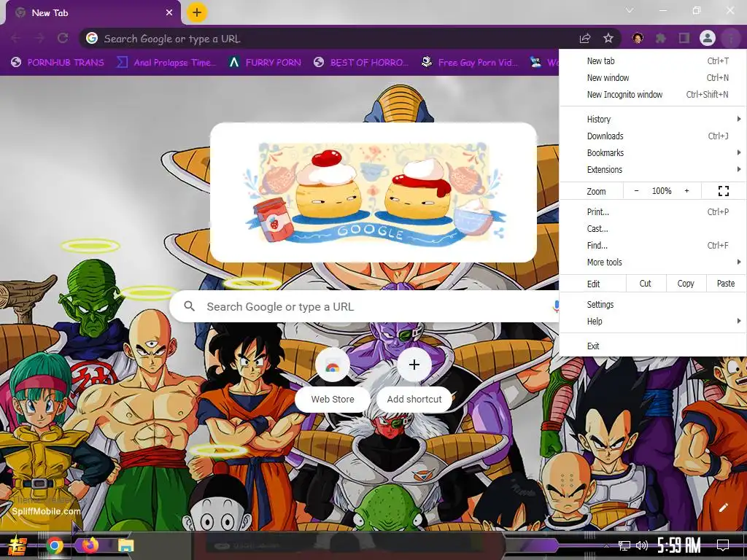Click Cut in the Edit row
Screen dimensions: 747x560
[x=645, y=284]
